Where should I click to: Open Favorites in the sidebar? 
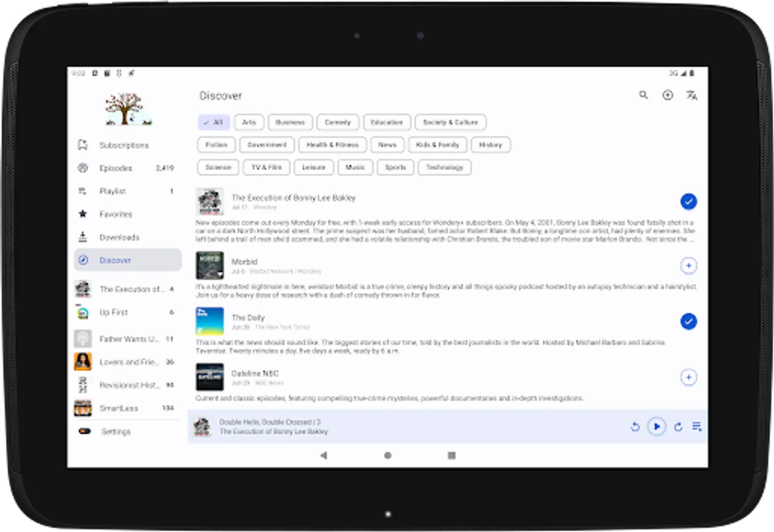128,214
